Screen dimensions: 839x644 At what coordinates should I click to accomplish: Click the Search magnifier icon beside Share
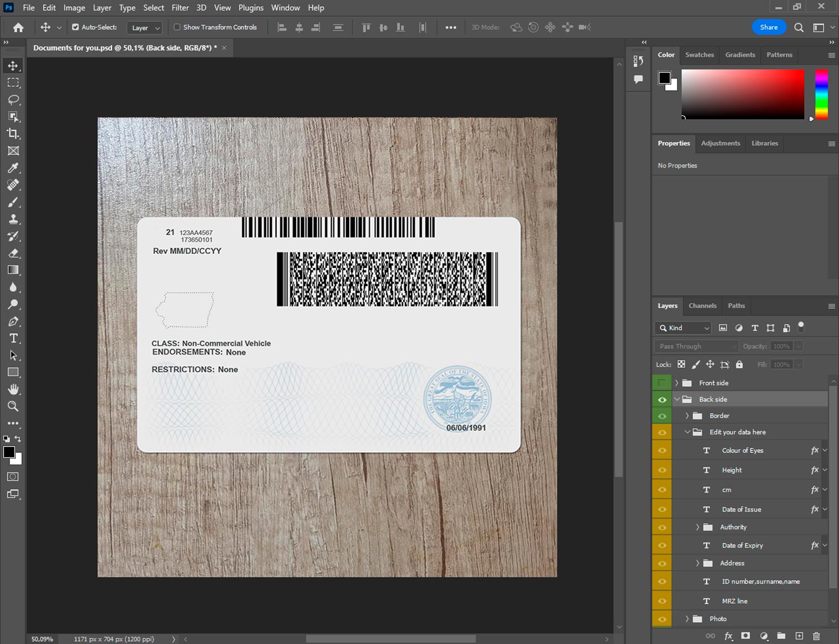[x=799, y=27]
